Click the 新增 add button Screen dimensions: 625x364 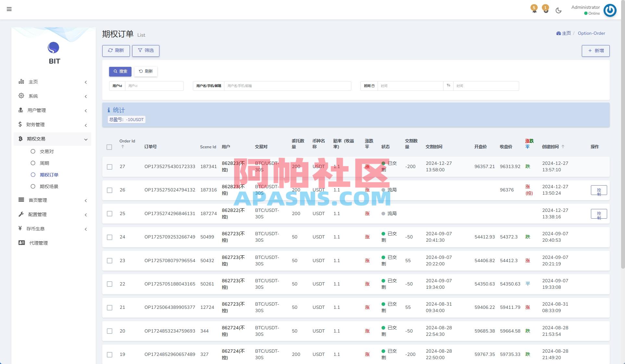595,51
